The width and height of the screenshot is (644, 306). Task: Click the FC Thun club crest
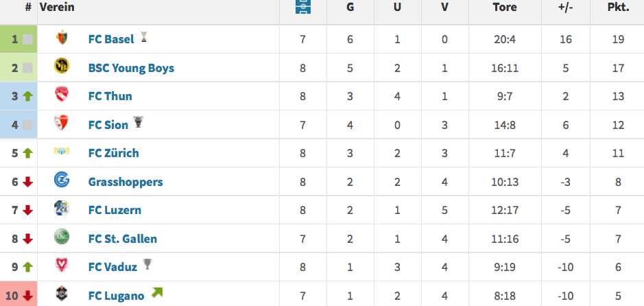62,95
